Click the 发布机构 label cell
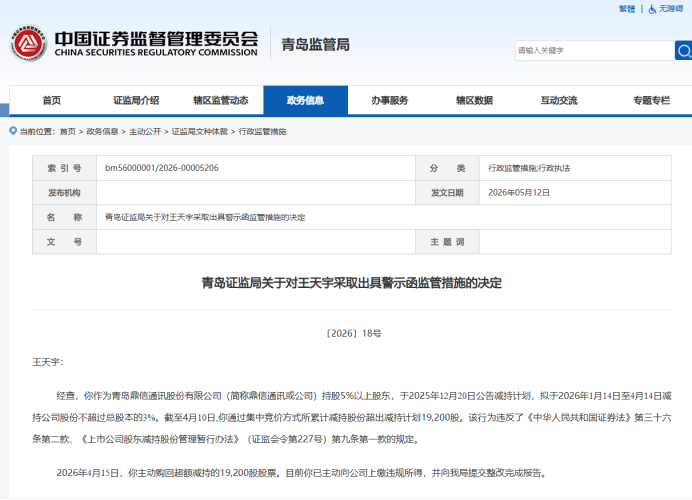The image size is (692, 500). tap(64, 193)
